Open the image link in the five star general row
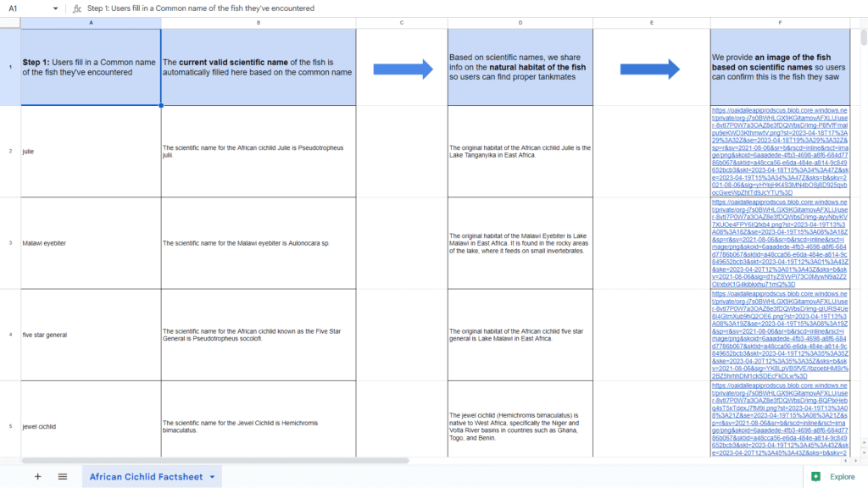This screenshot has width=868, height=488. coord(780,335)
